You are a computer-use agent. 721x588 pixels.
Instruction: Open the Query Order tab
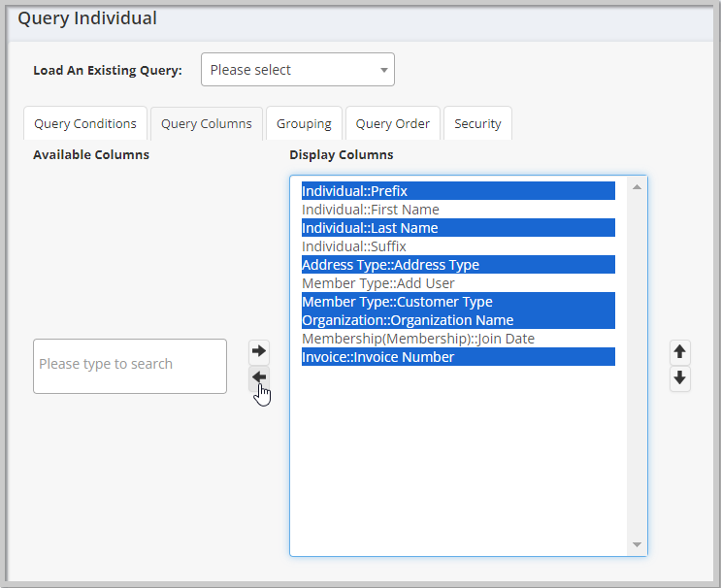pos(393,123)
